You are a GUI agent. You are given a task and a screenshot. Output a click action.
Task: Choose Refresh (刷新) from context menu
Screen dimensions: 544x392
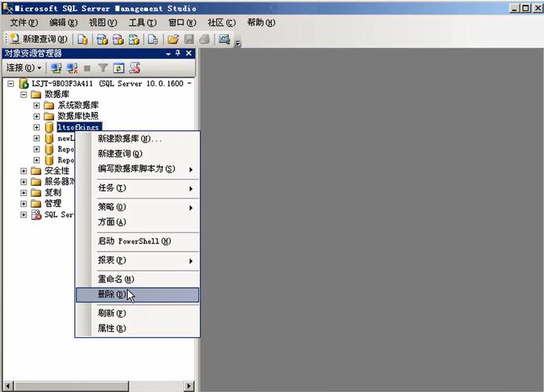(x=138, y=314)
